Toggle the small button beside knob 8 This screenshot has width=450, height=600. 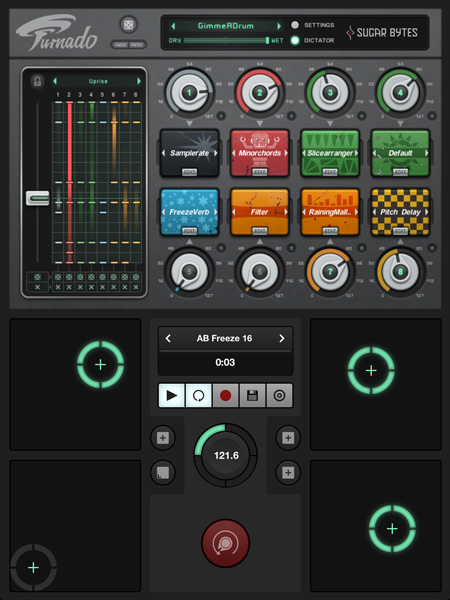tap(432, 248)
